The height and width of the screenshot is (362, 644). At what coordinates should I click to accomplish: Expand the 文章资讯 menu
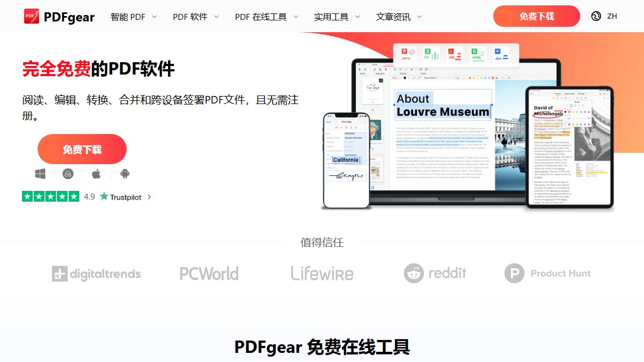coord(399,17)
